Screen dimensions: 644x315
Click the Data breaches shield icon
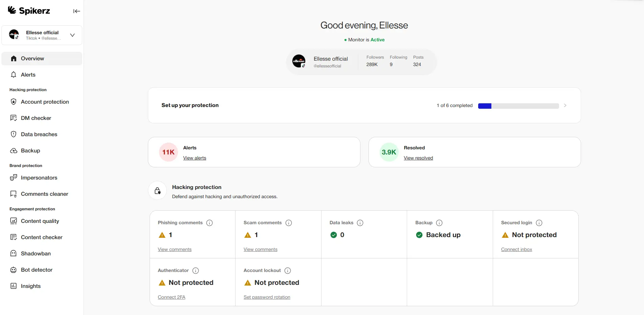click(14, 134)
